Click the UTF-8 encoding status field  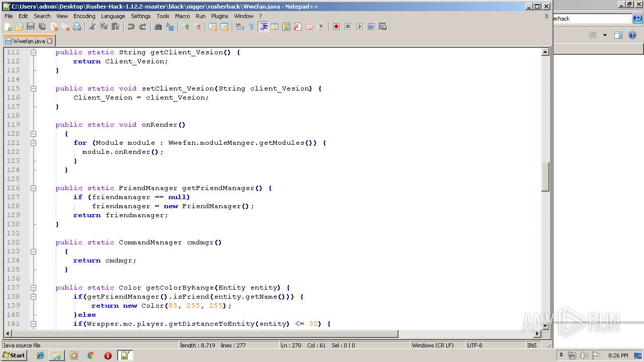point(496,345)
